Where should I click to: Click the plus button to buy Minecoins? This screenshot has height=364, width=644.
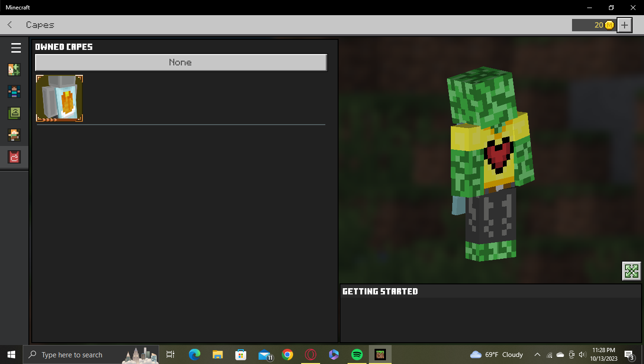click(625, 25)
